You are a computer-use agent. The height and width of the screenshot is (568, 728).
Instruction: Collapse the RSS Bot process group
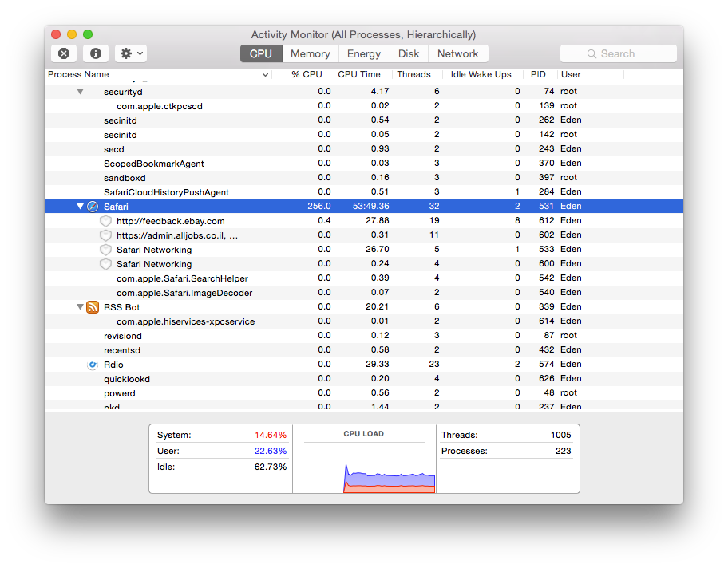81,307
